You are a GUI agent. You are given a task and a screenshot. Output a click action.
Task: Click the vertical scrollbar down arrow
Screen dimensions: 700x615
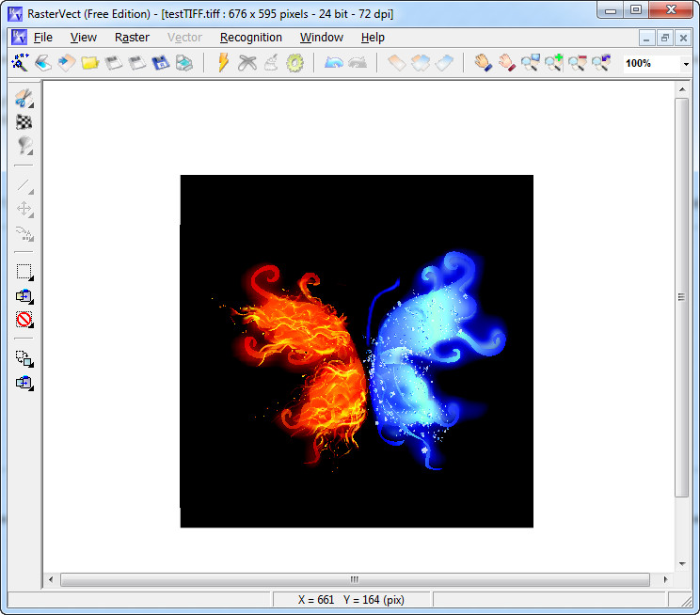[x=682, y=563]
